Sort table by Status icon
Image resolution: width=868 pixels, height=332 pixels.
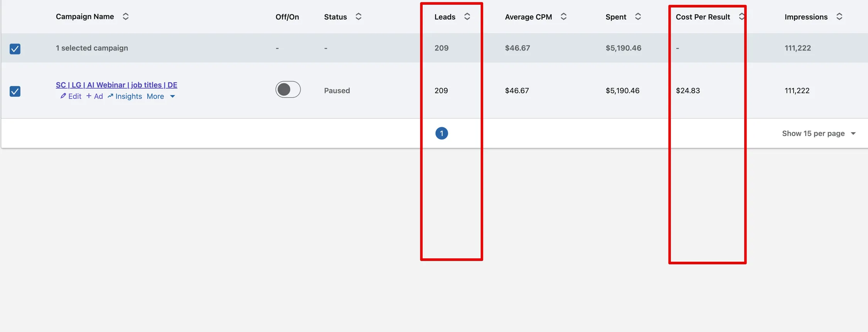(x=358, y=17)
